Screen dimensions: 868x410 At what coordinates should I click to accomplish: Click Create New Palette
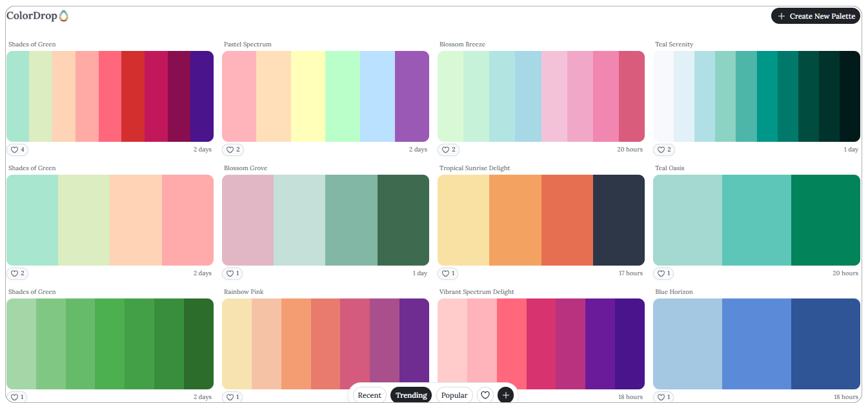pyautogui.click(x=815, y=15)
